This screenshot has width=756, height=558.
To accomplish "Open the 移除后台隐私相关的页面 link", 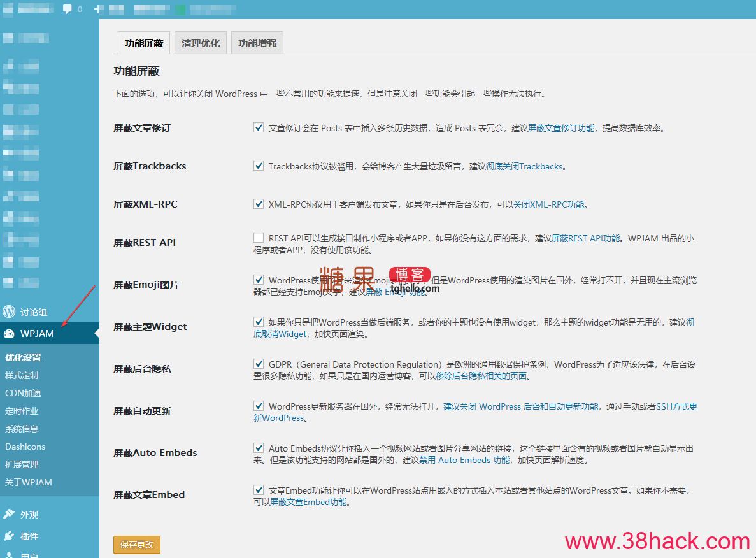I will click(x=481, y=375).
